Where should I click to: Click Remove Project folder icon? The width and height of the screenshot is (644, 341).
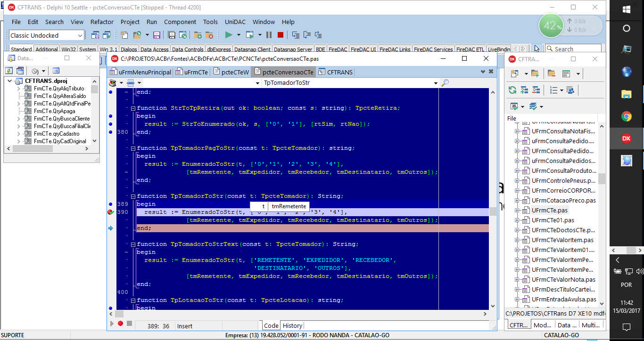click(551, 73)
